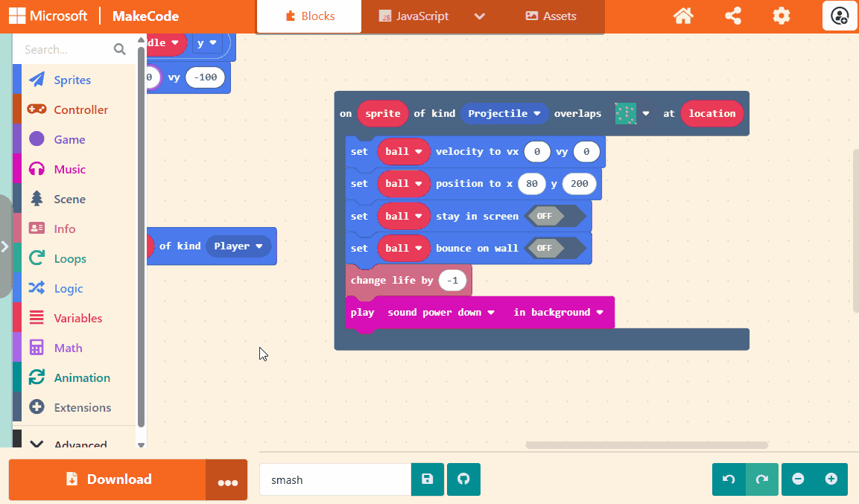Click the Share project icon
Image resolution: width=859 pixels, height=504 pixels.
733,16
